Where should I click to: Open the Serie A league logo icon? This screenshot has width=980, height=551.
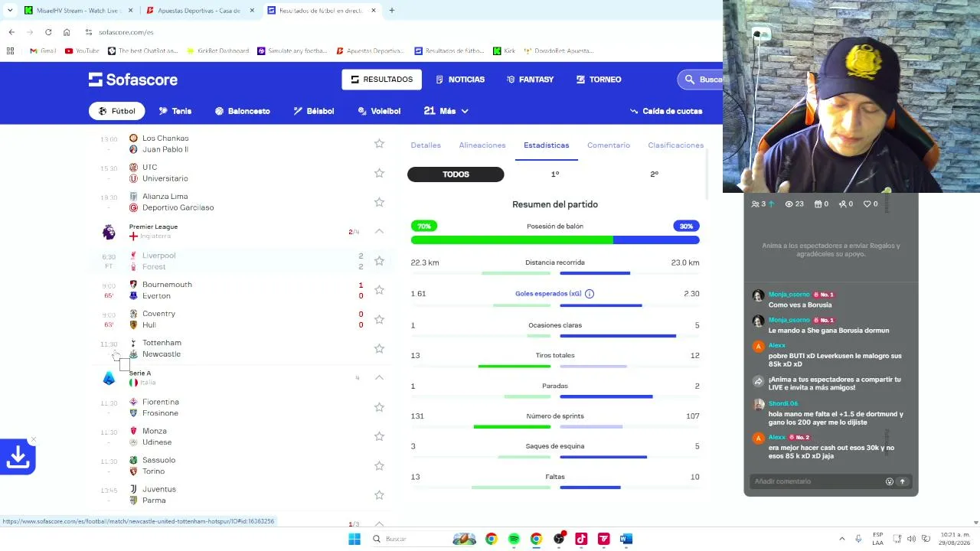coord(109,377)
